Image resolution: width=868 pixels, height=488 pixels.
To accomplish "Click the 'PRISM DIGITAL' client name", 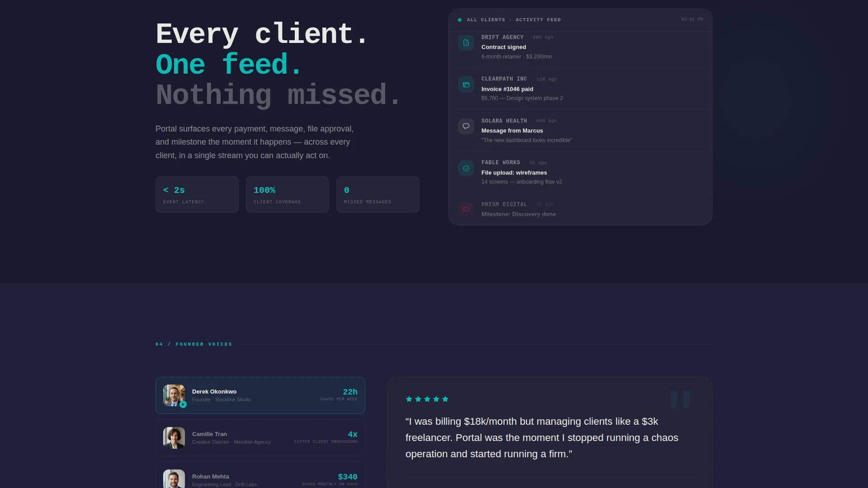I will tap(504, 204).
